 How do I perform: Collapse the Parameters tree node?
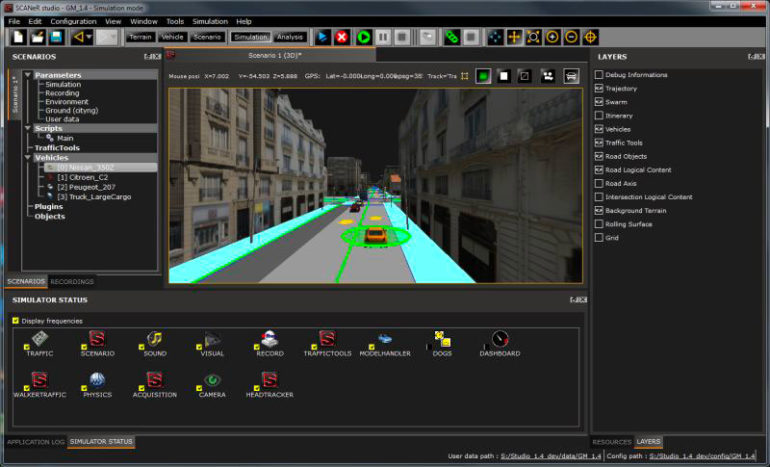[x=27, y=75]
